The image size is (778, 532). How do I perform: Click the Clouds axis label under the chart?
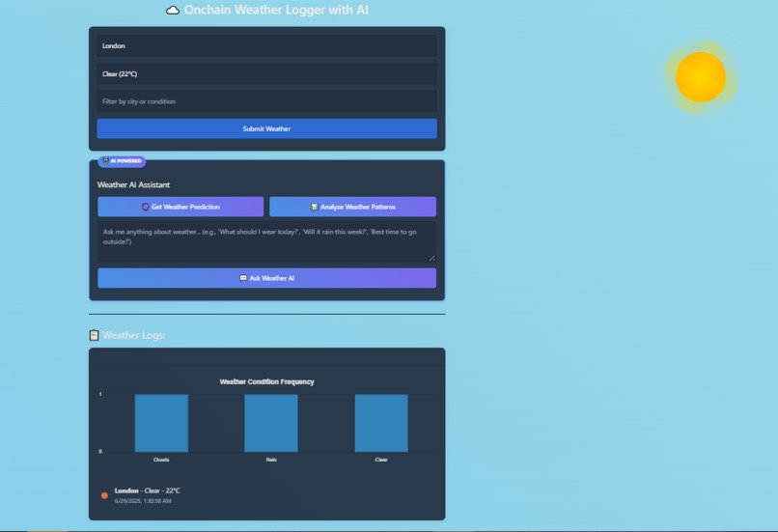(x=161, y=460)
